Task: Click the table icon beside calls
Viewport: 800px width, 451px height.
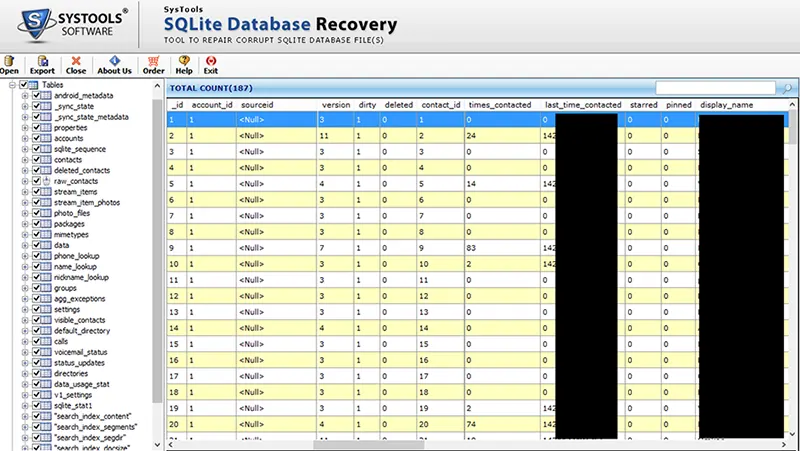Action: click(46, 341)
